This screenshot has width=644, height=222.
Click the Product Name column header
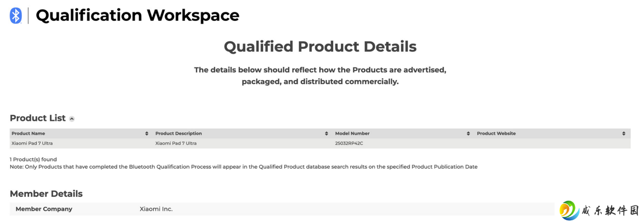point(28,134)
